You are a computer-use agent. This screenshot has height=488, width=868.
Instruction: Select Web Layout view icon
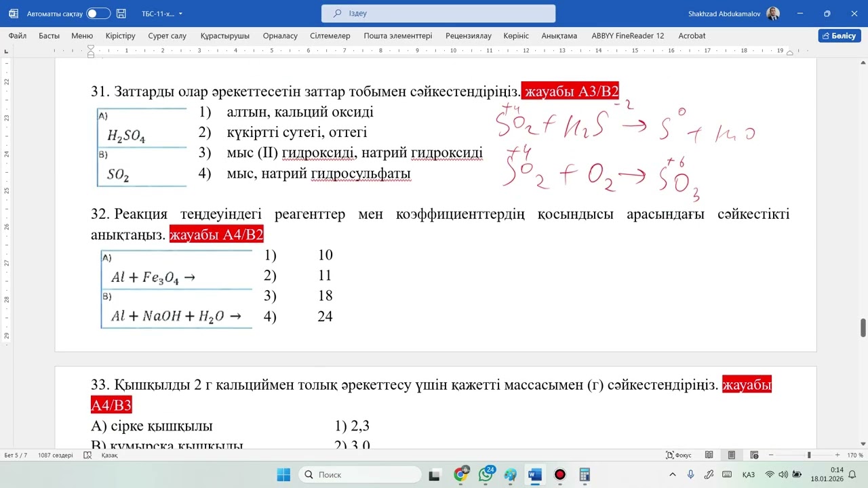click(x=754, y=455)
